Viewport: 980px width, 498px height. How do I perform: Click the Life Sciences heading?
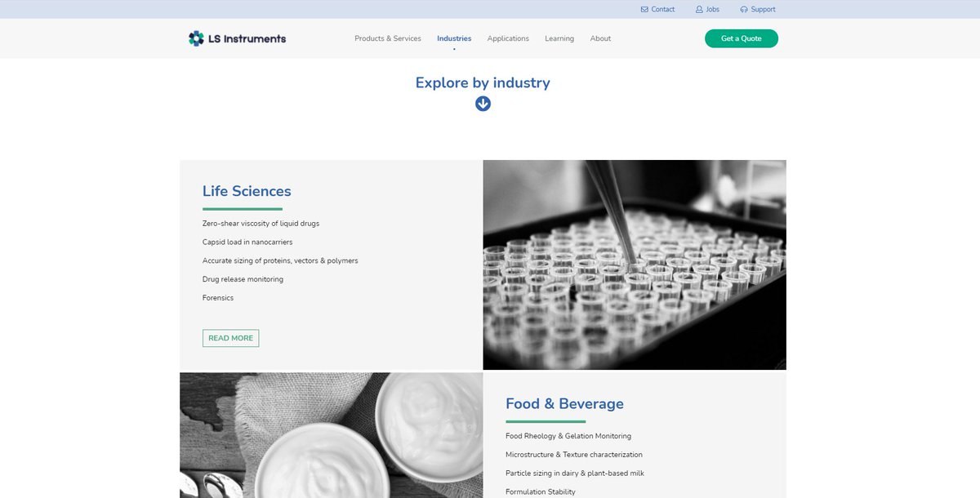(247, 191)
